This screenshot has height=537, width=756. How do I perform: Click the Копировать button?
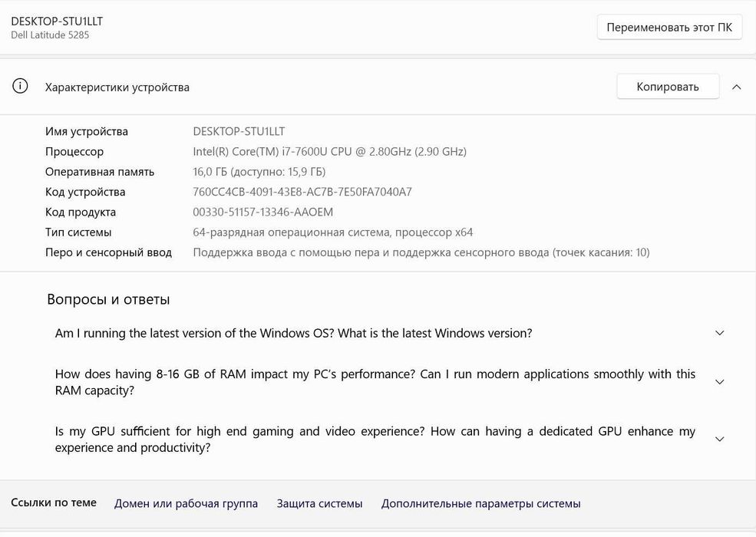point(668,87)
